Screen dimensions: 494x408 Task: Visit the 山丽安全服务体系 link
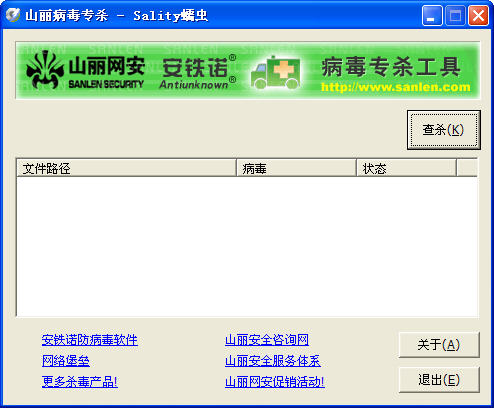tap(273, 361)
